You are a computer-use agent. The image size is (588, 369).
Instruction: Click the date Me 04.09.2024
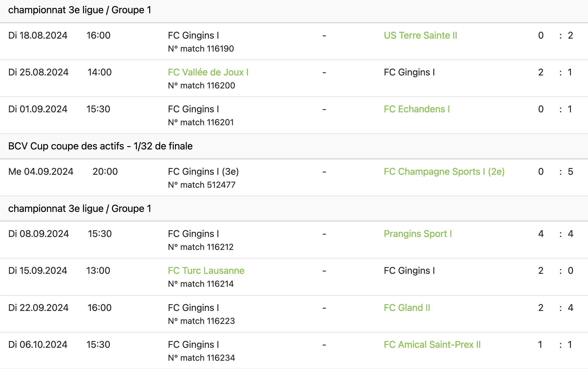click(x=41, y=172)
